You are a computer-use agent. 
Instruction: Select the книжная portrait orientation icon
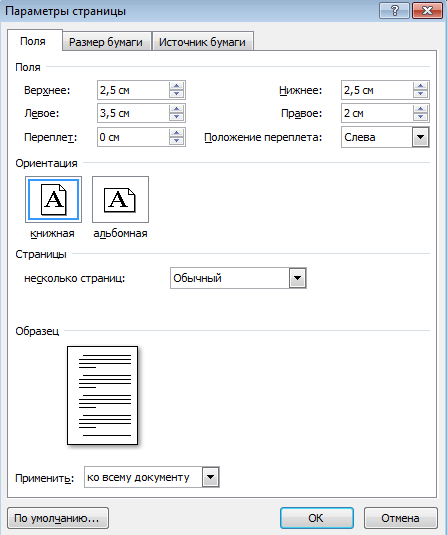tap(53, 200)
